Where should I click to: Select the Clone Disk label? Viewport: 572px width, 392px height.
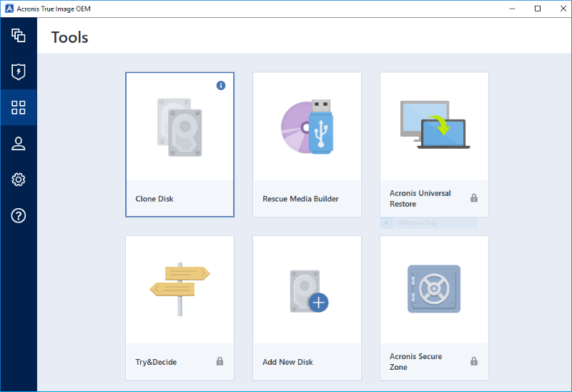pyautogui.click(x=154, y=199)
